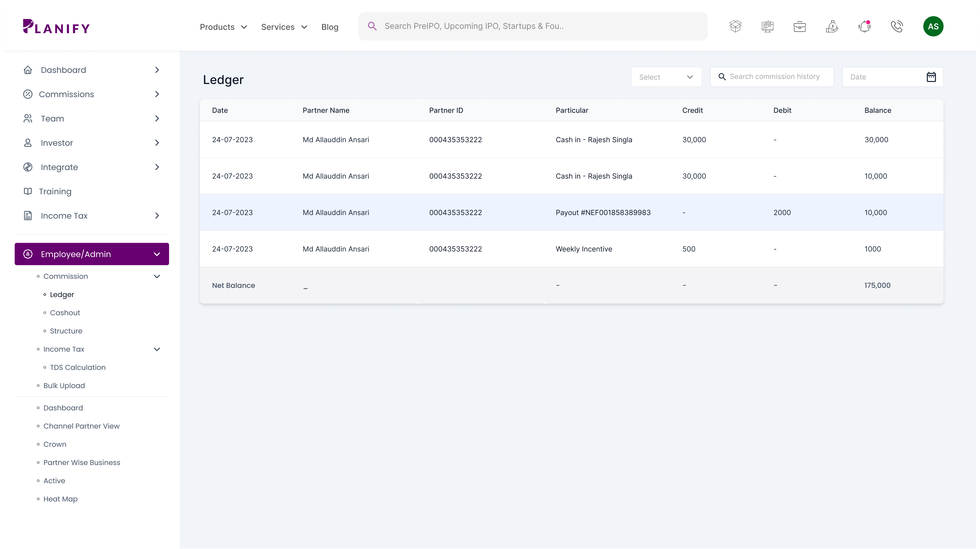This screenshot has height=549, width=980.
Task: Click the 2000 debit value
Action: [x=782, y=213]
